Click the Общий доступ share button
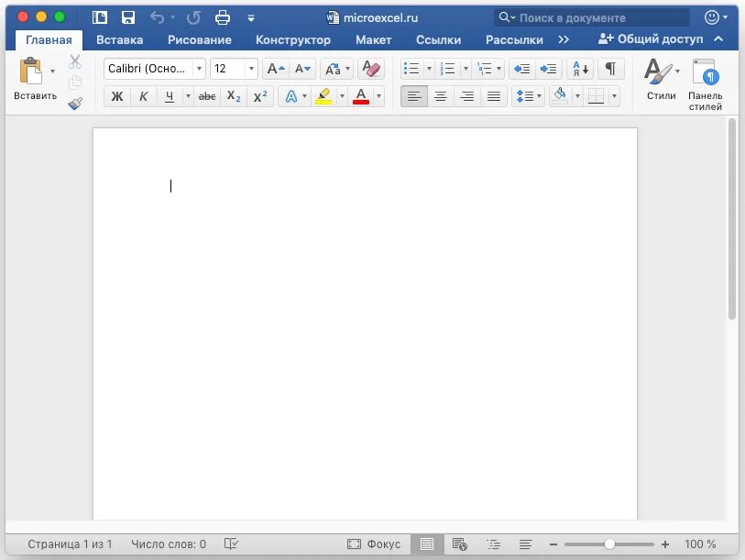The image size is (745, 560). (651, 39)
